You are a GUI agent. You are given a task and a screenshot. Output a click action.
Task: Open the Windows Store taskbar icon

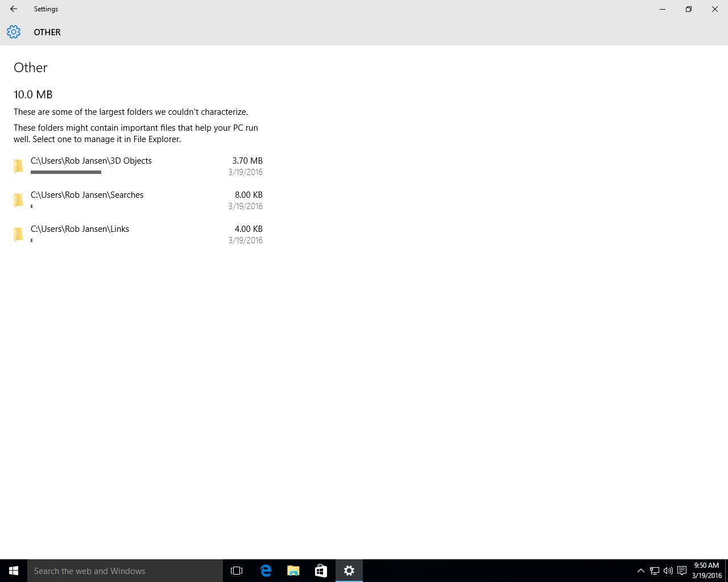pyautogui.click(x=321, y=571)
